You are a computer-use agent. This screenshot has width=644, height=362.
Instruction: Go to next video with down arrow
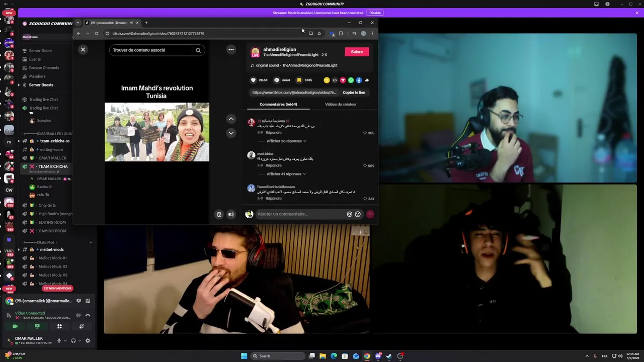231,133
